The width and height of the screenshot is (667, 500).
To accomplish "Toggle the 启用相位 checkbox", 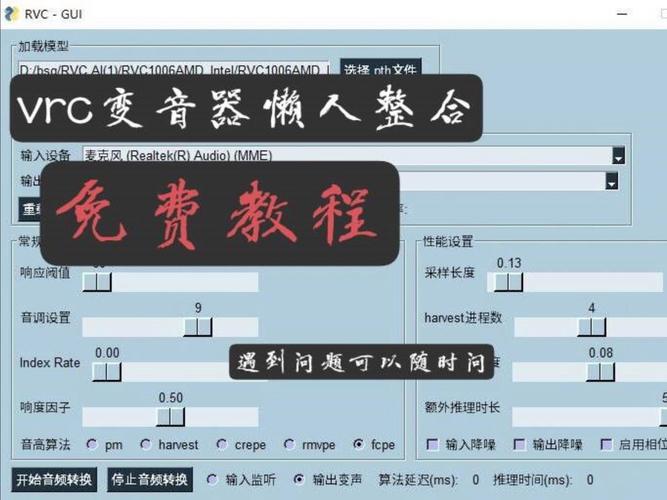I will coord(606,444).
